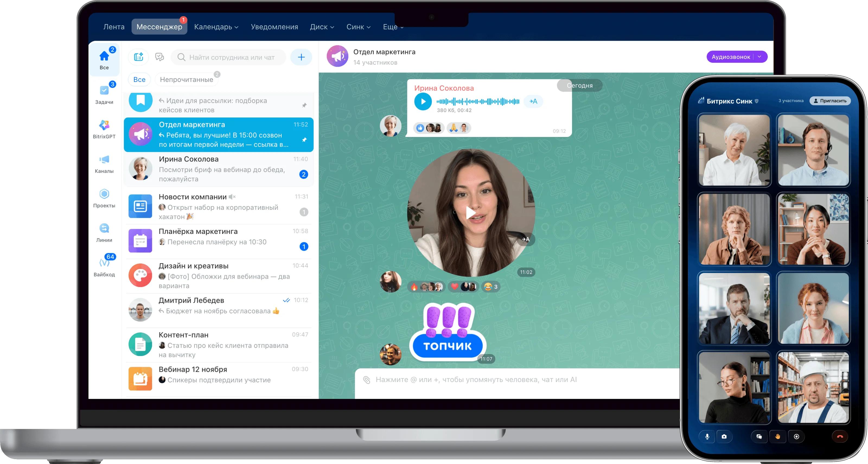This screenshot has width=868, height=464.
Task: Click transcribe icon on the video message
Action: [x=526, y=239]
